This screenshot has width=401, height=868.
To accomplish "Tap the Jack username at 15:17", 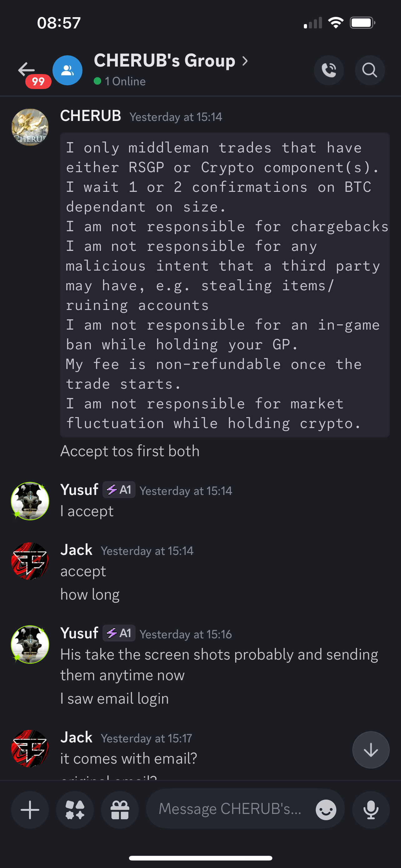I will click(x=77, y=738).
